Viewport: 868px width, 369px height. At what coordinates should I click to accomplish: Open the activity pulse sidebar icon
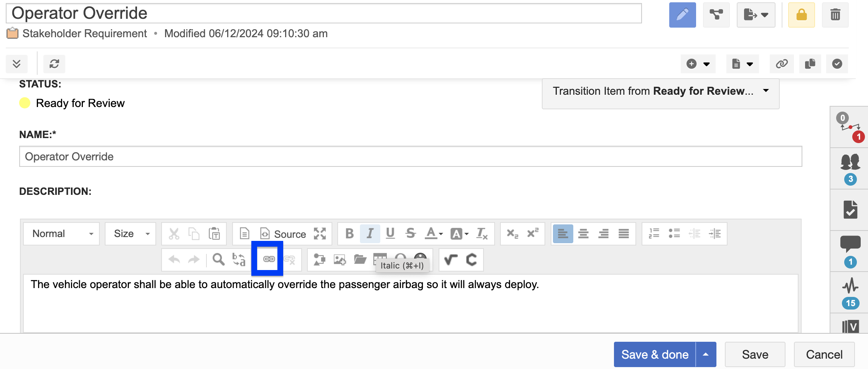pyautogui.click(x=850, y=286)
